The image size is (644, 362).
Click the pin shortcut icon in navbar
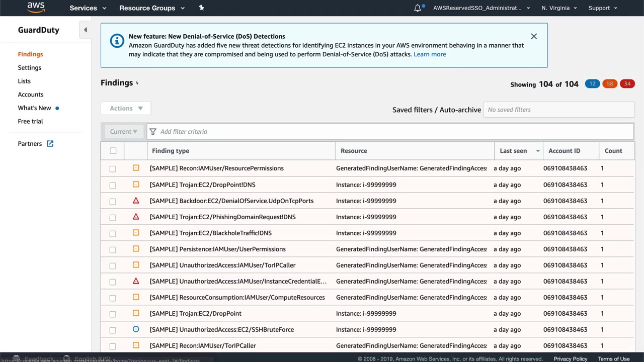[x=201, y=8]
